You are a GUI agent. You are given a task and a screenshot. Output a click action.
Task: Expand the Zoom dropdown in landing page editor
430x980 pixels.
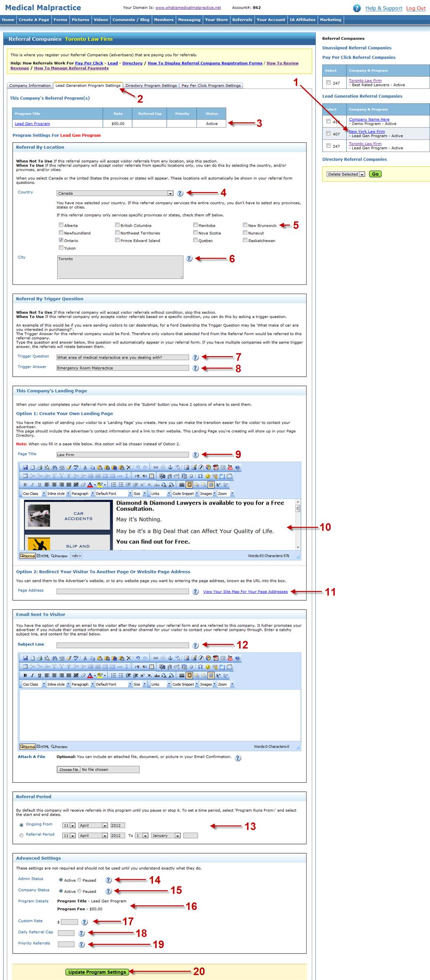tap(225, 493)
